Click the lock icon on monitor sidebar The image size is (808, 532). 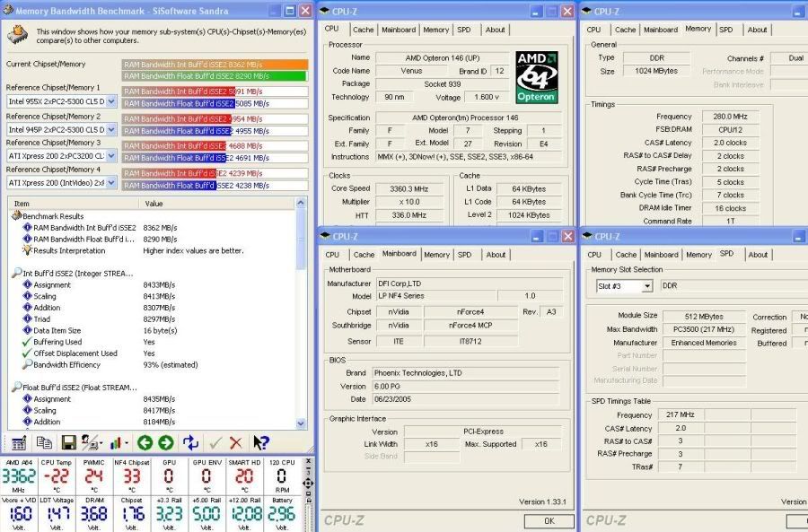pyautogui.click(x=308, y=499)
